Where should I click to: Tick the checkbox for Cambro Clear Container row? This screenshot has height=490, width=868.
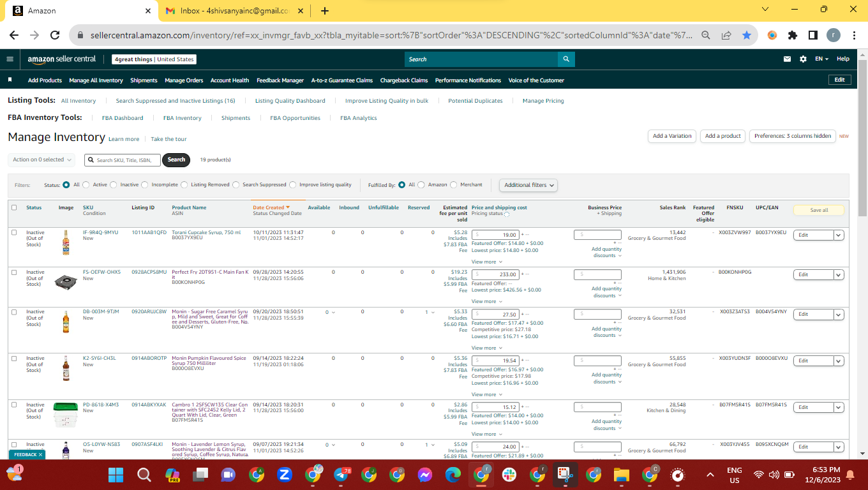[14, 405]
